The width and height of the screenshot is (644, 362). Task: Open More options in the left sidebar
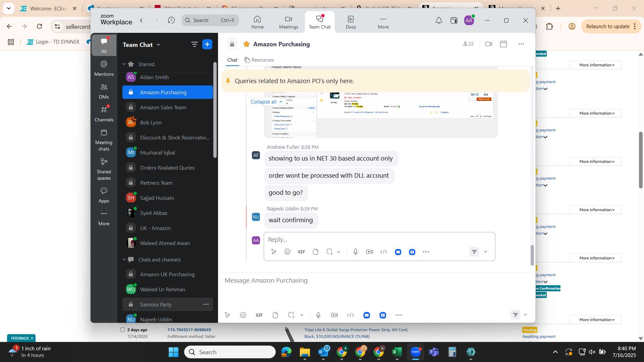pos(104,218)
